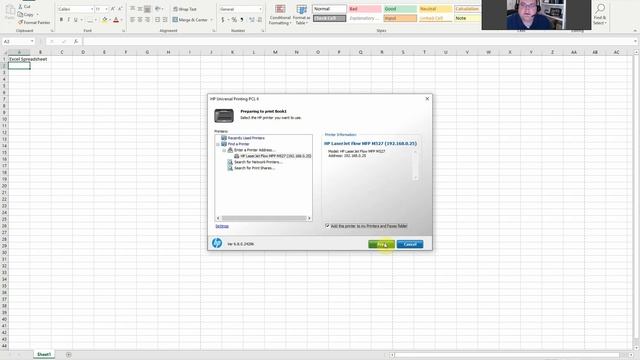
Task: Click the Wrap Text button
Action: coord(185,9)
